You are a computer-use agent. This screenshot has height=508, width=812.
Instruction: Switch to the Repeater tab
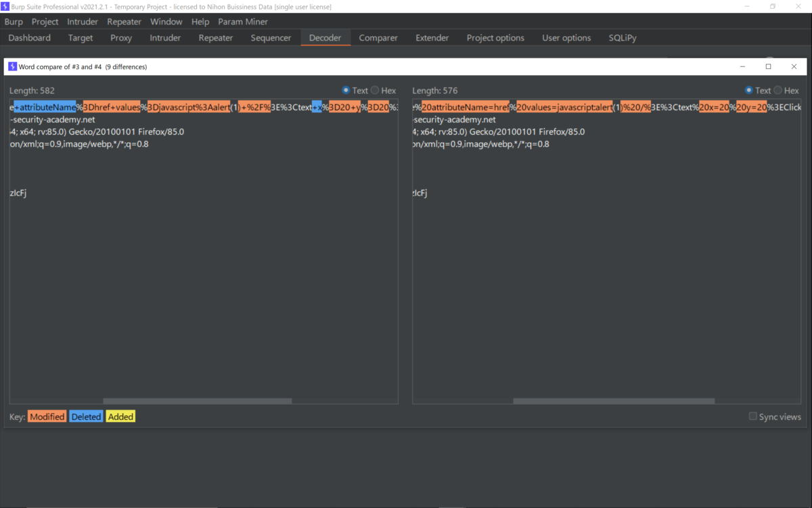216,38
